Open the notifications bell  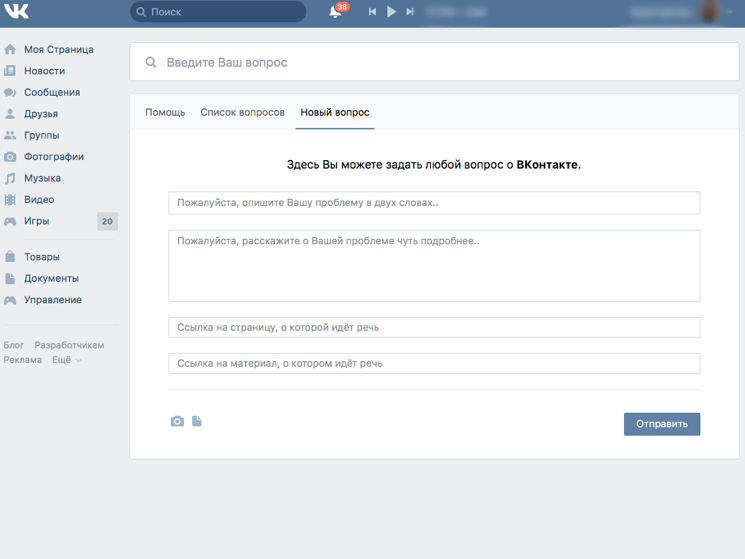tap(336, 12)
